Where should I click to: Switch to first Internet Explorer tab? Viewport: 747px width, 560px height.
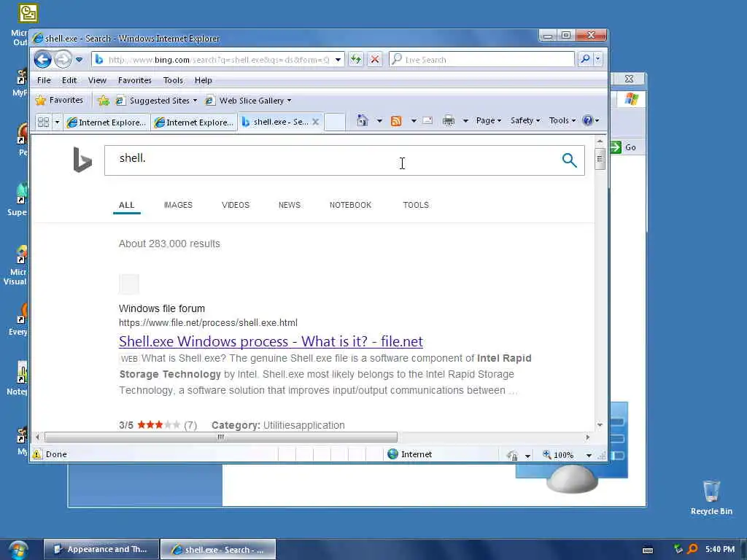point(107,122)
